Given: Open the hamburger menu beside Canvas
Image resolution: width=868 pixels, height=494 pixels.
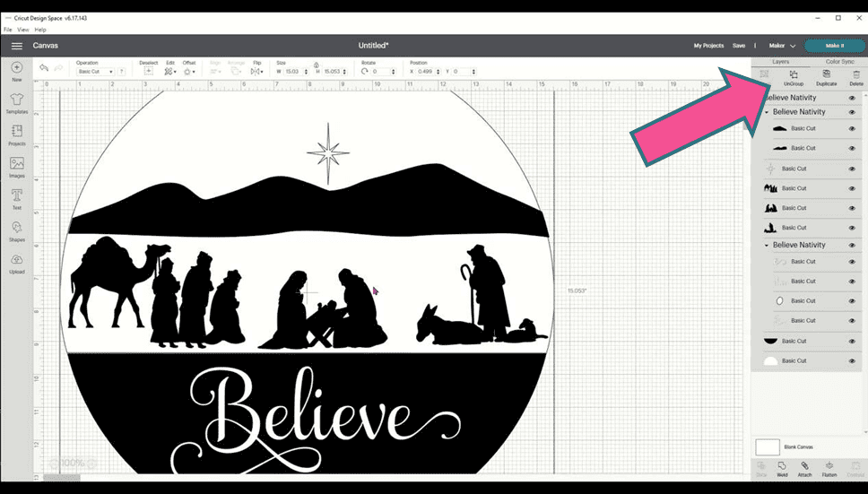Looking at the screenshot, I should coord(17,46).
